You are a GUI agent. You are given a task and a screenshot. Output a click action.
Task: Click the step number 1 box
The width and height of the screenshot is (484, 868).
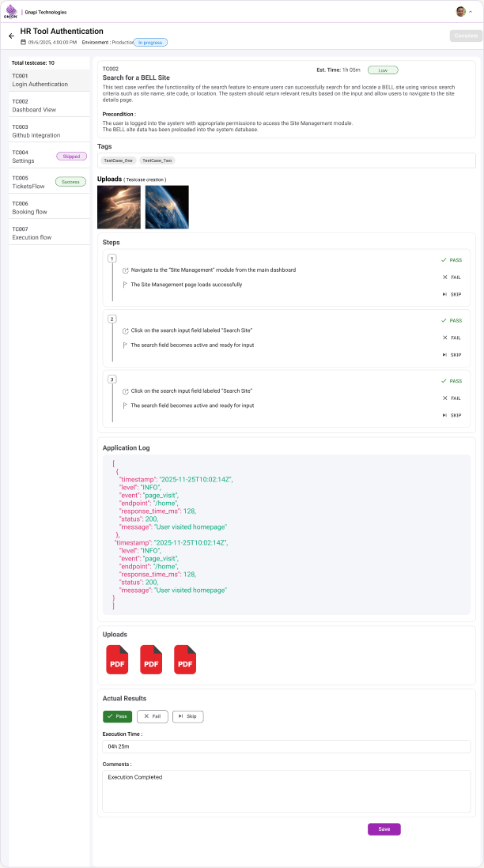tap(112, 259)
